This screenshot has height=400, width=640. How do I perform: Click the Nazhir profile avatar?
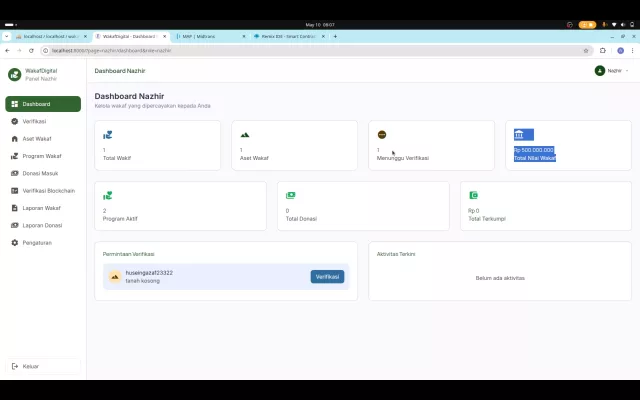(x=600, y=71)
